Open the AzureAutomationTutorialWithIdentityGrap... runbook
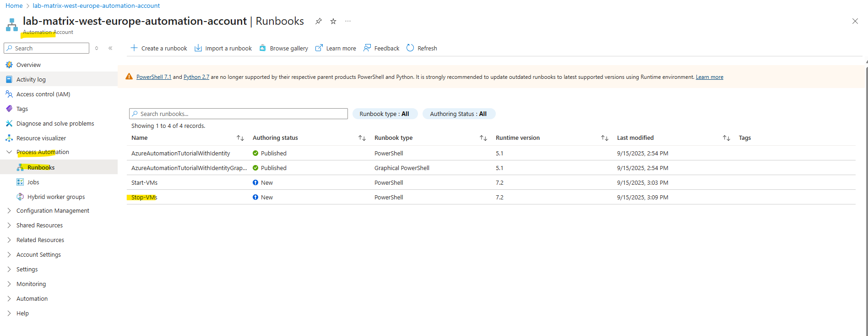This screenshot has width=868, height=336. tap(189, 168)
